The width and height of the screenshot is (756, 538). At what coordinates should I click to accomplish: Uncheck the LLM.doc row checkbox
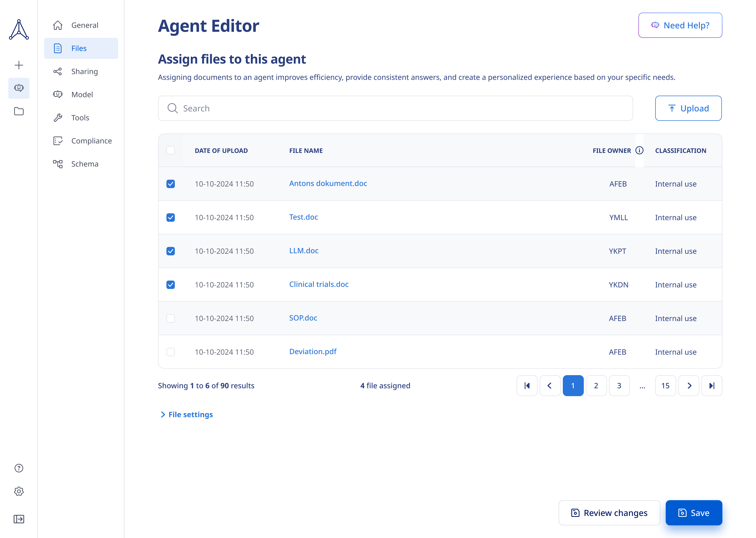[x=170, y=251]
